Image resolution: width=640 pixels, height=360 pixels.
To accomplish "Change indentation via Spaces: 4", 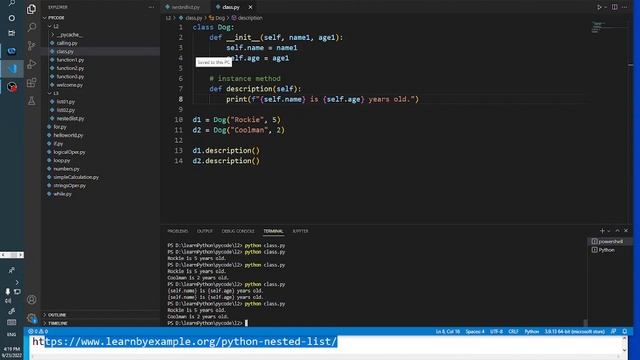I will pos(475,331).
